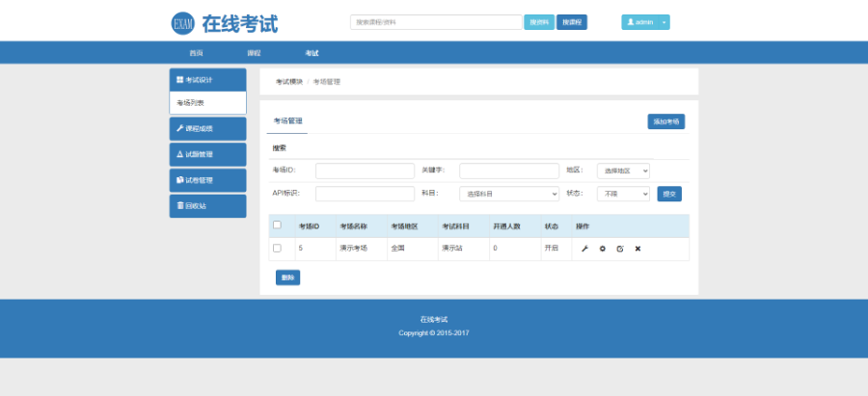Click the gear settings icon in the 演示考场 row
Image resolution: width=868 pixels, height=396 pixels.
tap(602, 249)
